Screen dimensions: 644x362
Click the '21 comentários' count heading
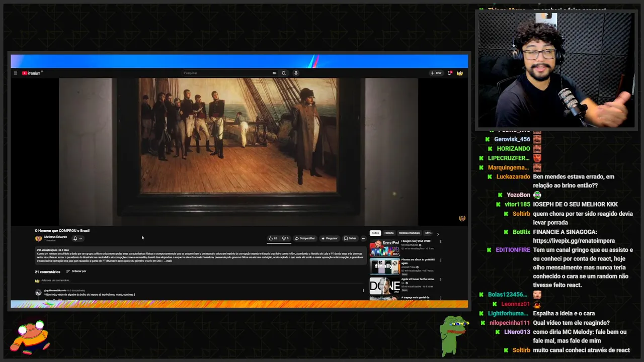click(48, 271)
